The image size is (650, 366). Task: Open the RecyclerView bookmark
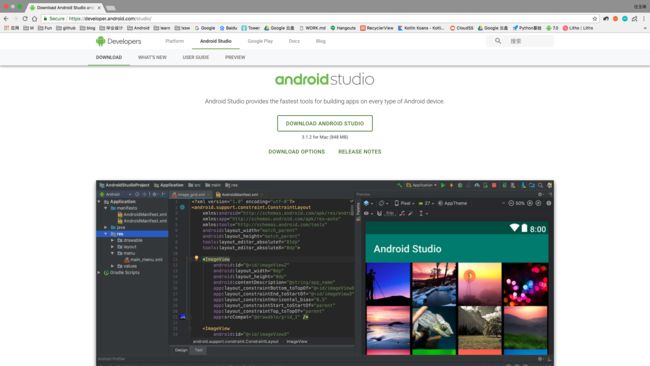click(377, 28)
